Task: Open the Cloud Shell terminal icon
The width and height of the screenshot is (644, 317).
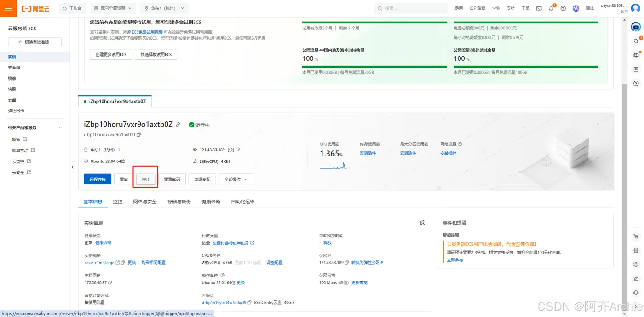Action: [x=539, y=8]
